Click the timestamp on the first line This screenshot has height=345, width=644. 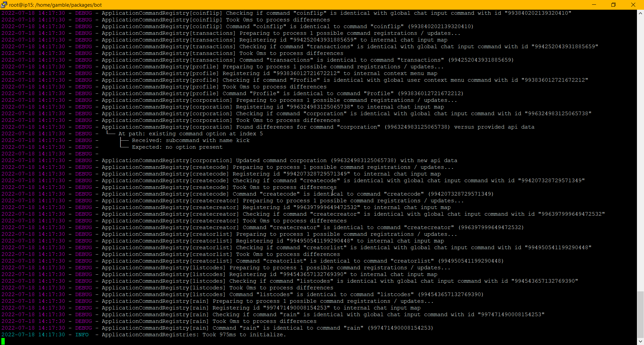(x=34, y=13)
